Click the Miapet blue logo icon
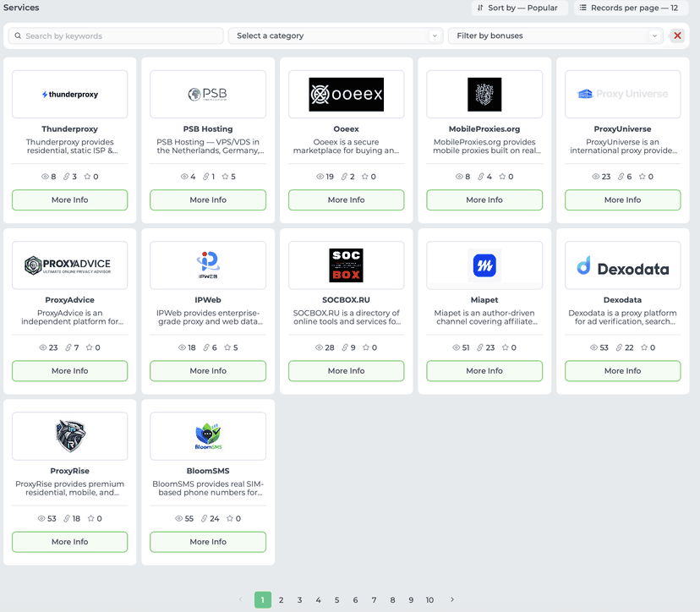 coord(484,265)
